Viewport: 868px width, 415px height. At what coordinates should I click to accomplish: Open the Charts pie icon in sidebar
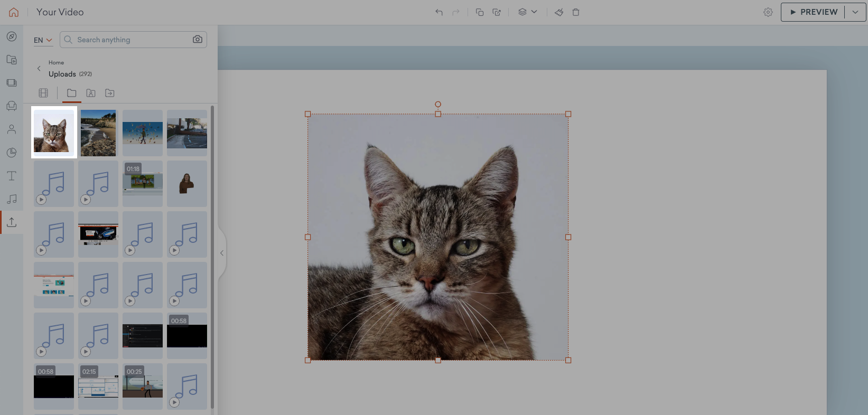pos(12,153)
